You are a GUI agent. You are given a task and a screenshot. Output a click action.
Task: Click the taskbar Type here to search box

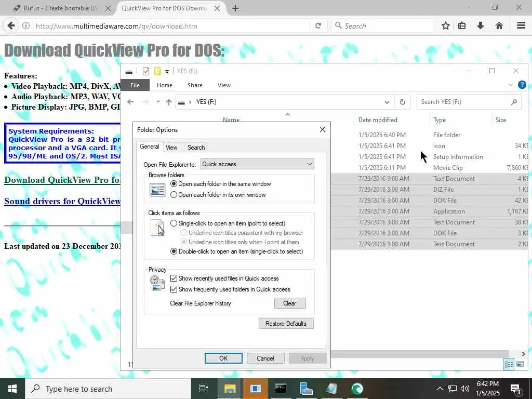point(108,389)
